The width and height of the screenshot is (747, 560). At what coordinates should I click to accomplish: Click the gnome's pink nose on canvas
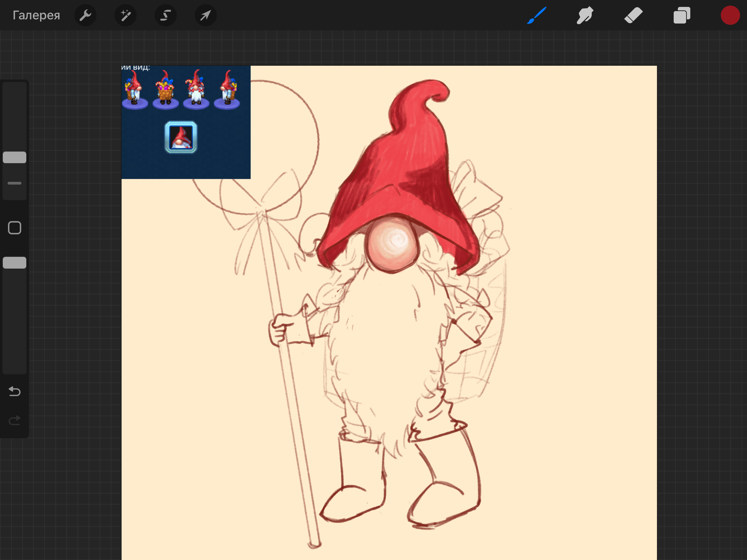[393, 244]
